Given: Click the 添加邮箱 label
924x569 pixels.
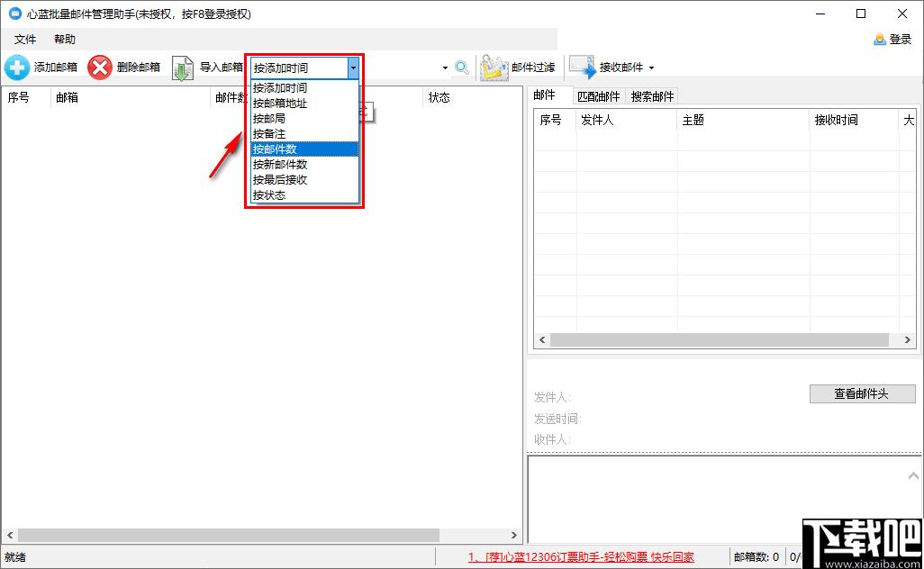Looking at the screenshot, I should (56, 68).
